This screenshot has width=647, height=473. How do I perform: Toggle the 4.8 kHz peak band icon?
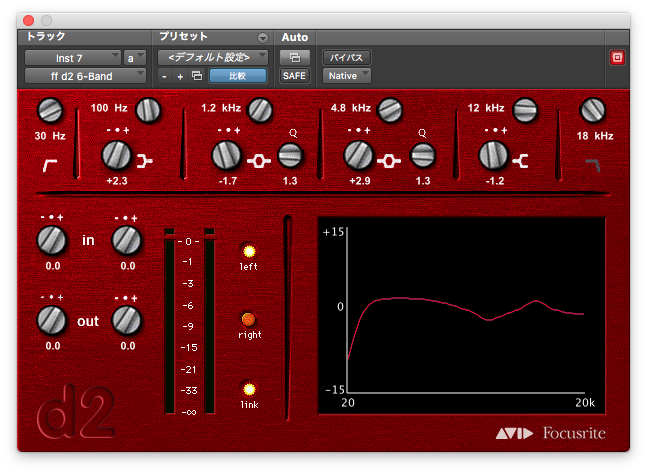tap(389, 161)
